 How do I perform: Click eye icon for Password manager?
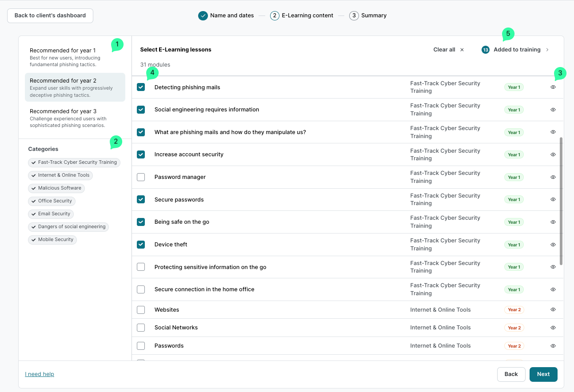click(553, 177)
